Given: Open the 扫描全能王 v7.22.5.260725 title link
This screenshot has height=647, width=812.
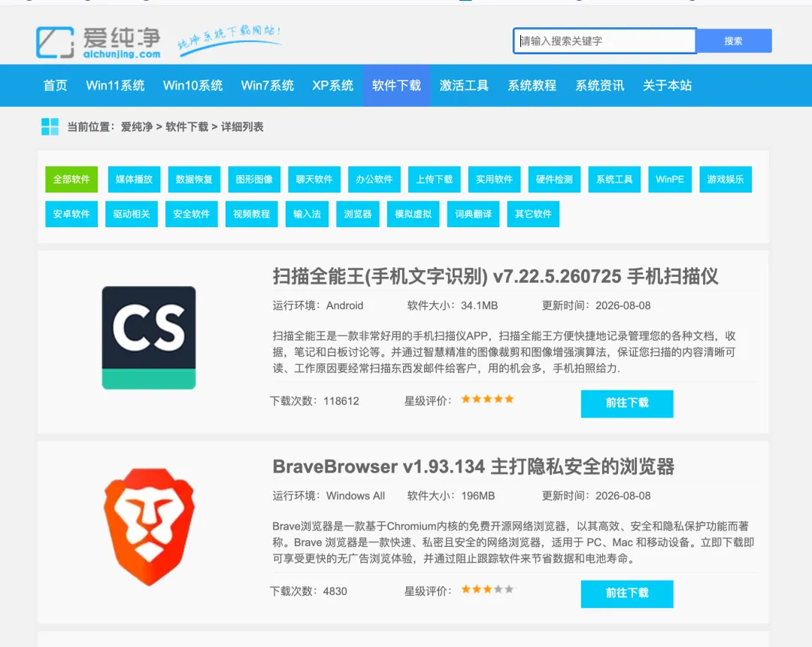Looking at the screenshot, I should click(495, 277).
